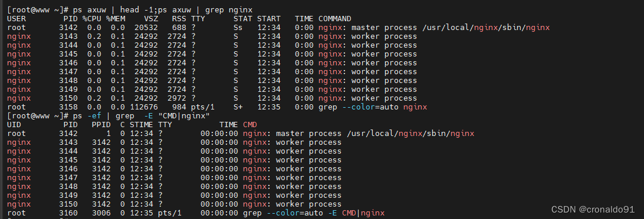Click the 0.2 %CPU value in PID 3150 row

94,98
